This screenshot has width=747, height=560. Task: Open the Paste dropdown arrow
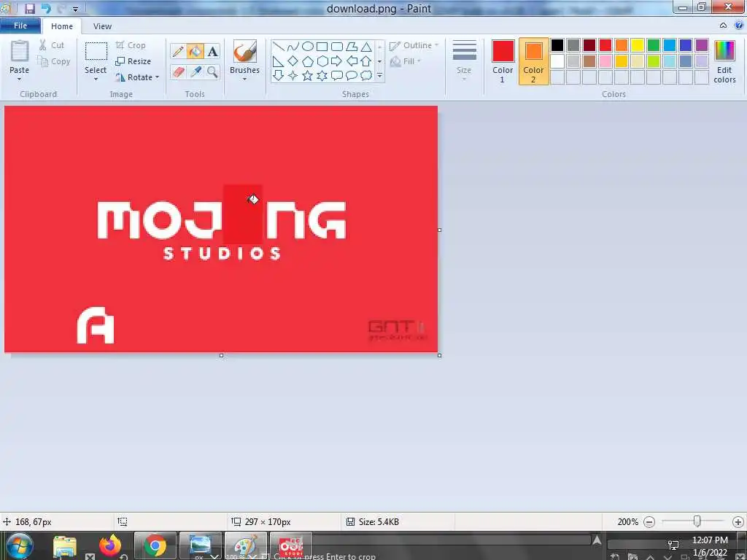tap(20, 79)
